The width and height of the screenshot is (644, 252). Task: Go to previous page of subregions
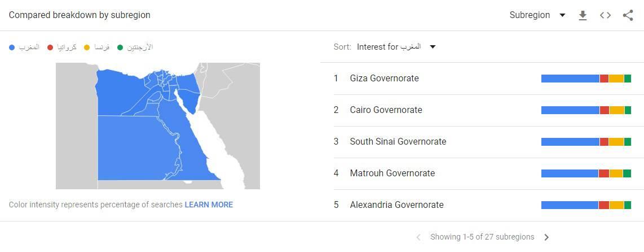tap(418, 237)
